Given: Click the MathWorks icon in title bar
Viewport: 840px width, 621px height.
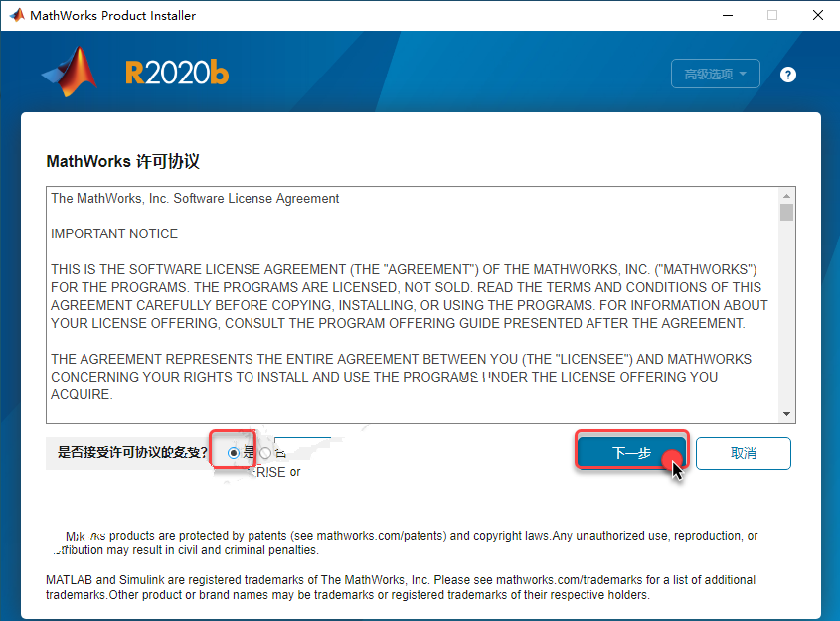Looking at the screenshot, I should pos(17,15).
